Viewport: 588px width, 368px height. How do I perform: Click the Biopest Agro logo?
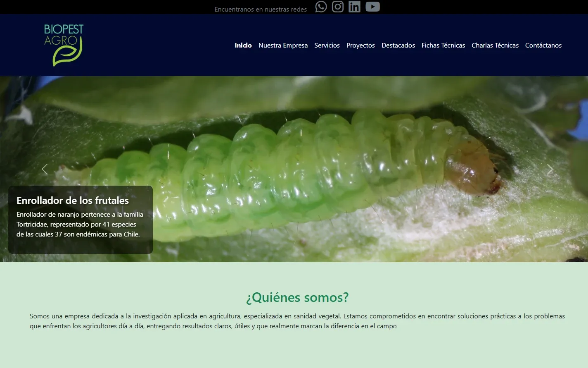[64, 45]
